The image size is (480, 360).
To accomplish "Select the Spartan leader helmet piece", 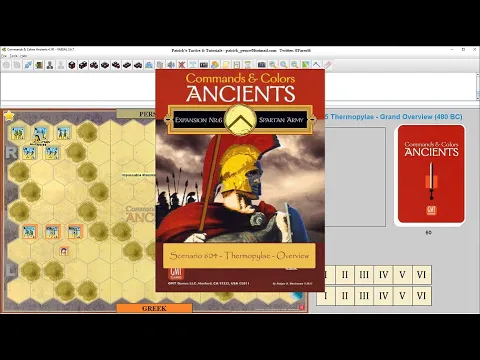I will [x=64, y=251].
